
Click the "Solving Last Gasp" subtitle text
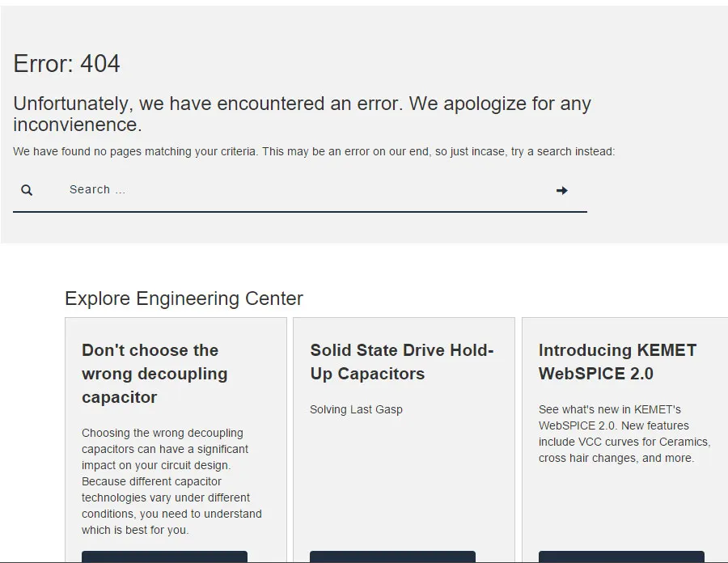(356, 409)
